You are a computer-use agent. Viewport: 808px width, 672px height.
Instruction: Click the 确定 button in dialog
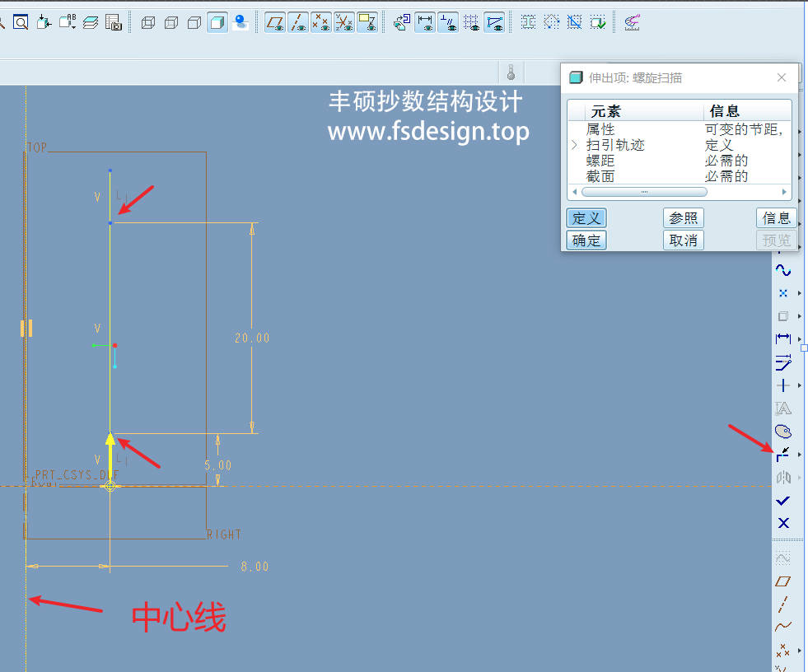[586, 240]
